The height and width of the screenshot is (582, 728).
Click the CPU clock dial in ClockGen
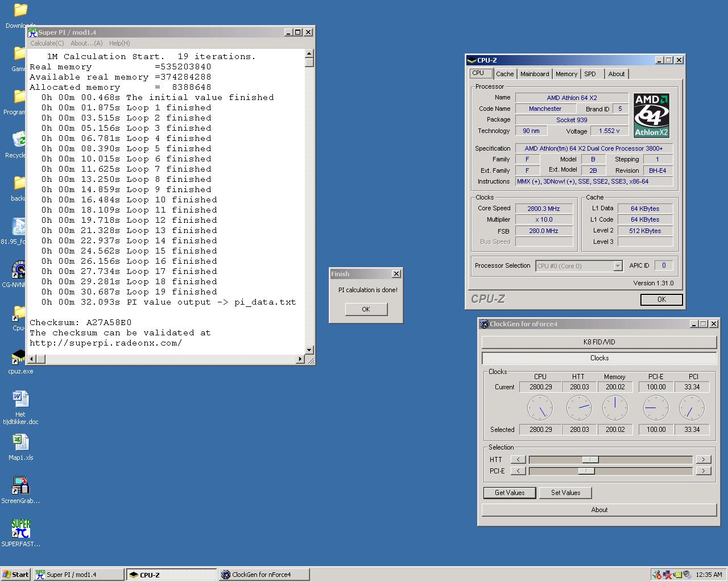point(540,408)
